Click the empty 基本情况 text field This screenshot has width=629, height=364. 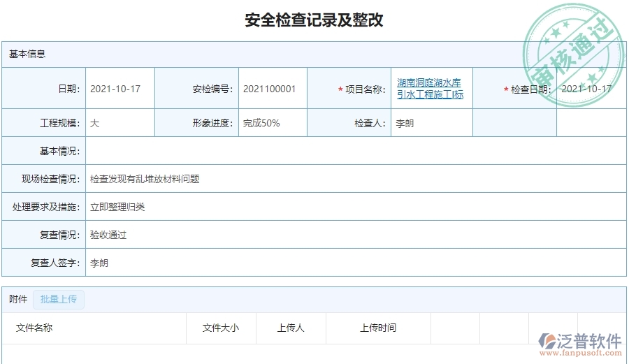[x=355, y=151]
